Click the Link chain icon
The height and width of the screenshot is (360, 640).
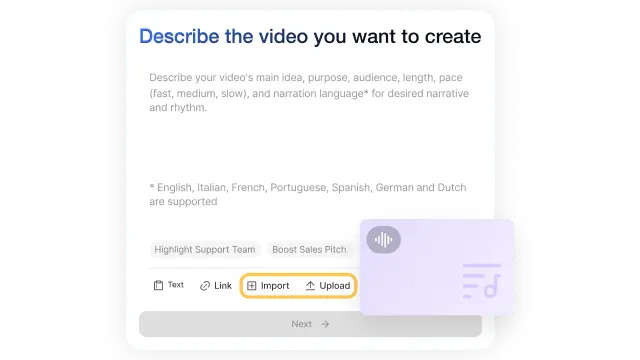pos(205,286)
